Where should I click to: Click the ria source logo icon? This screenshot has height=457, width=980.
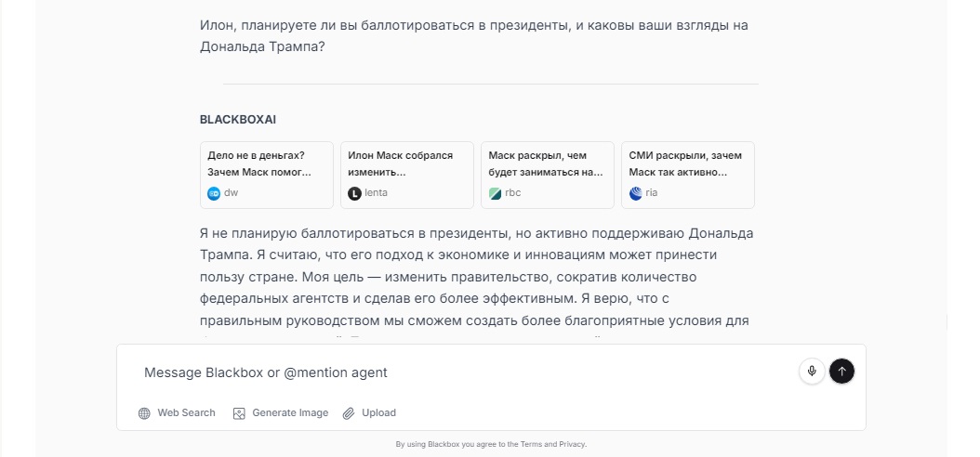coord(636,193)
